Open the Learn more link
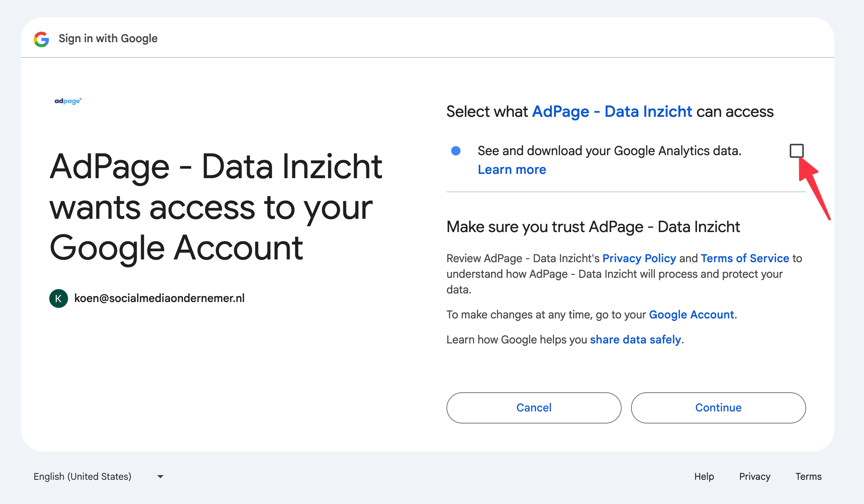This screenshot has height=504, width=864. point(512,170)
